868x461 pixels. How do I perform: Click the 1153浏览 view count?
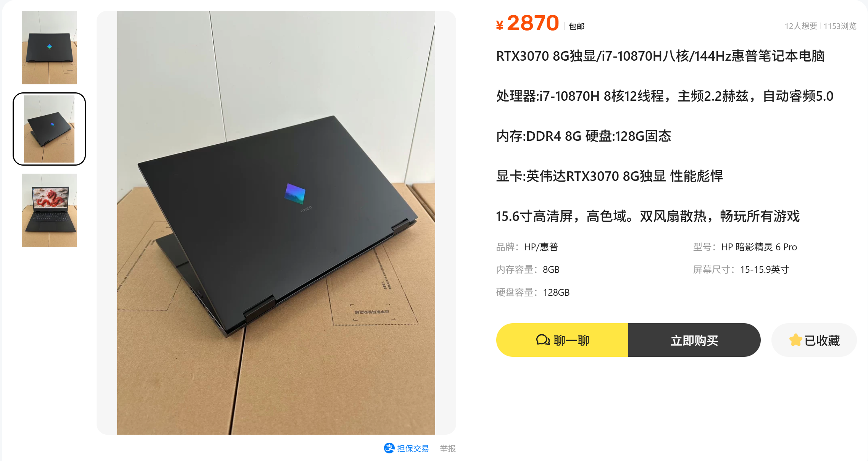pos(840,26)
